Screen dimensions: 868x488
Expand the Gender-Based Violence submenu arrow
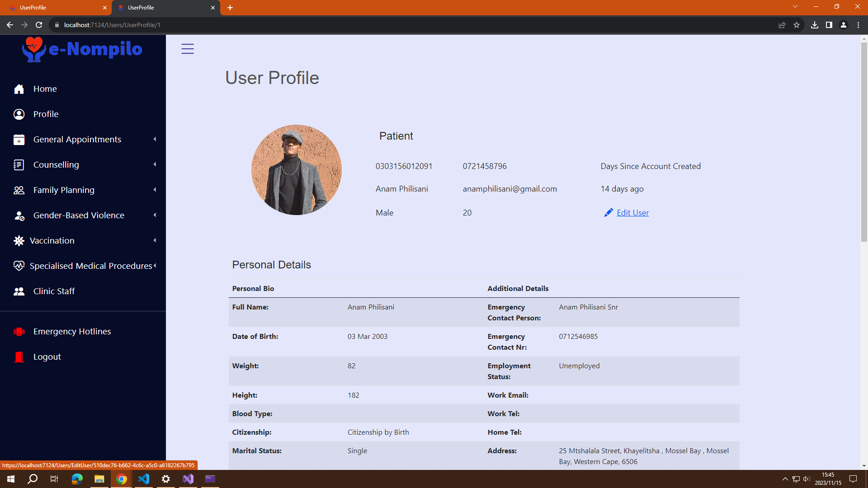155,215
